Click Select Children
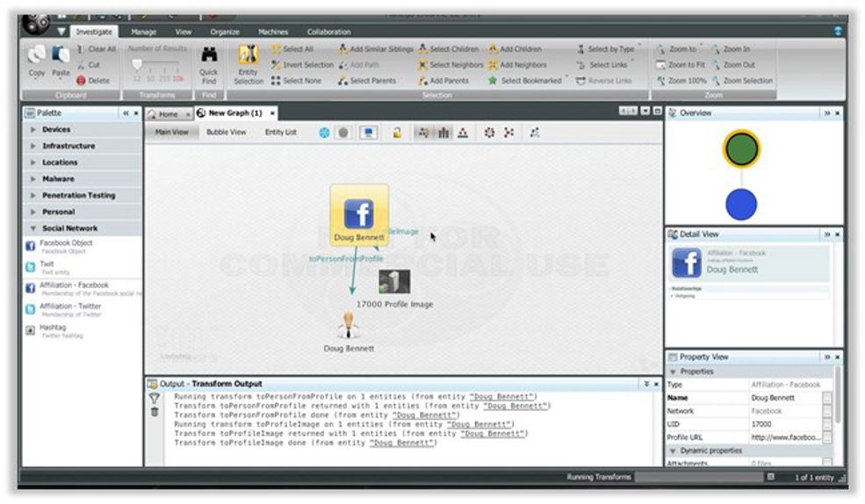Screen dimensions: 865x504 click(448, 49)
